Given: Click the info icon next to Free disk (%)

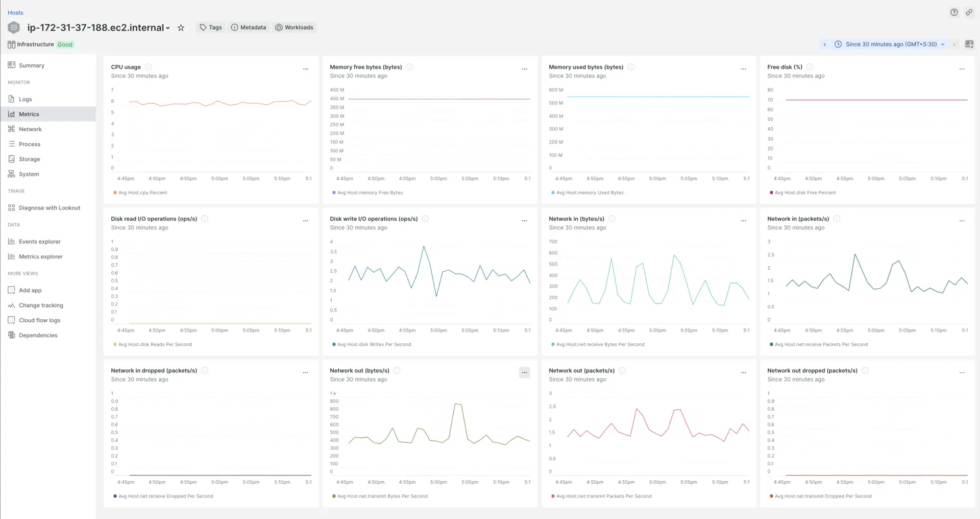Looking at the screenshot, I should pos(810,67).
